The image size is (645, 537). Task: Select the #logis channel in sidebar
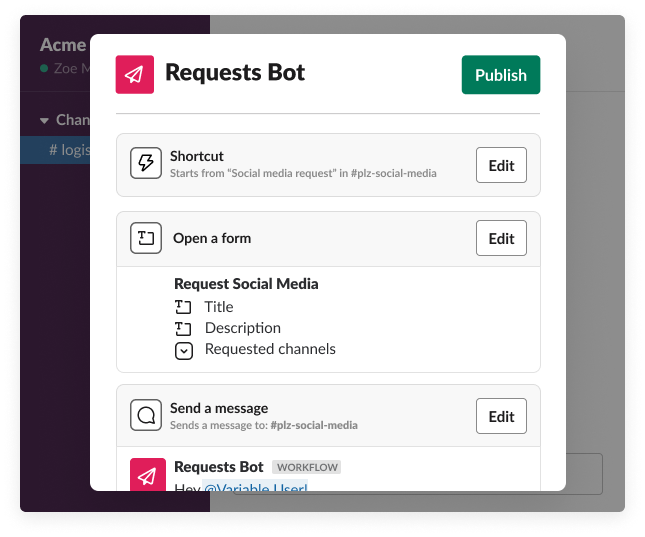68,150
